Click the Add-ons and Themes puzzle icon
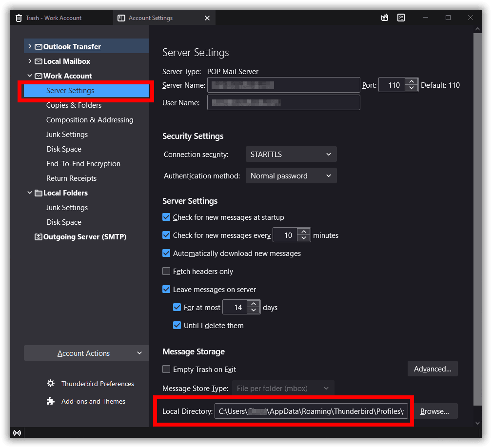The image size is (492, 448). 51,401
